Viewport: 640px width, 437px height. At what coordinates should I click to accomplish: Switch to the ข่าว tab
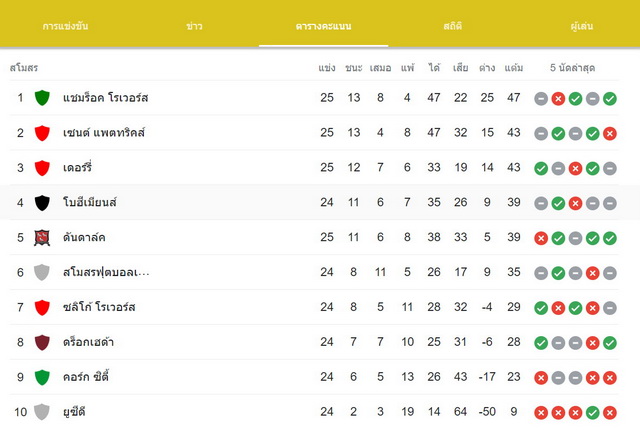194,26
